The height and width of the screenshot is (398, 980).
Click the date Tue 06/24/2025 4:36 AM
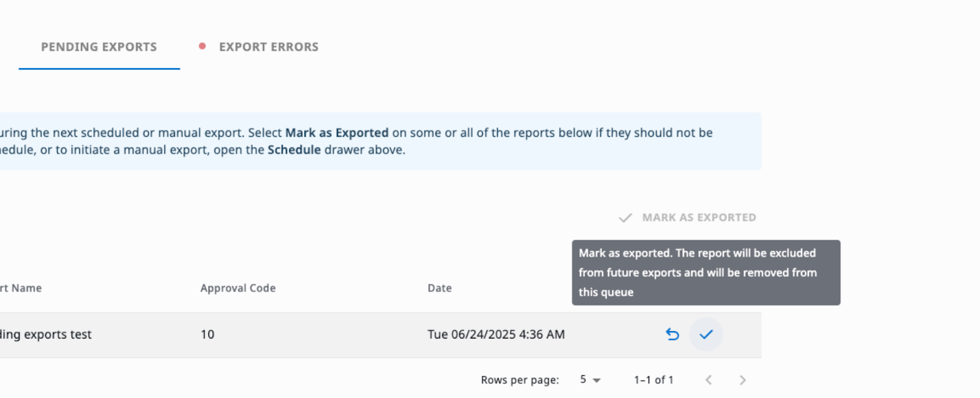click(x=496, y=335)
